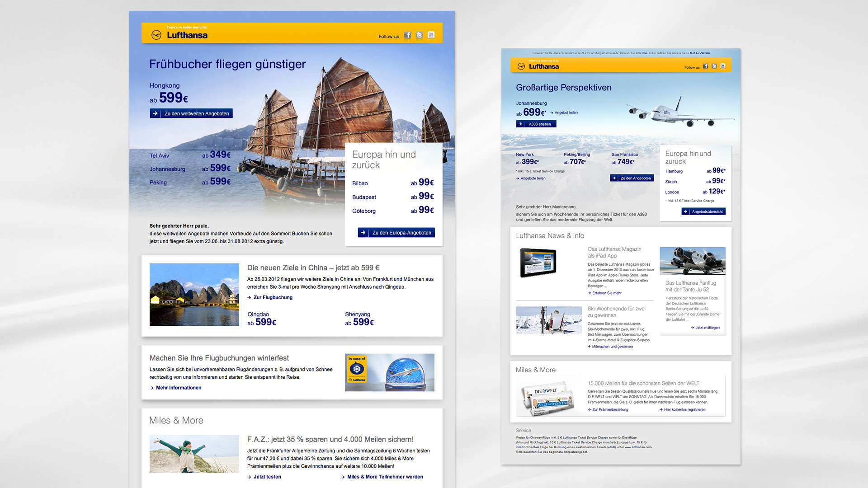Click 'Das Lufthansa Magazin als iPad App' title

pos(614,253)
